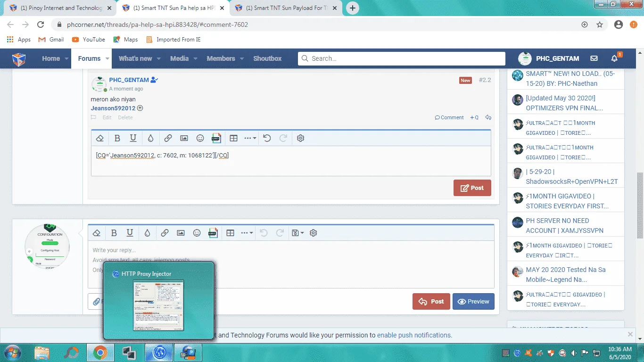Open Comment link on post #2.2
This screenshot has width=644, height=362.
pyautogui.click(x=449, y=117)
